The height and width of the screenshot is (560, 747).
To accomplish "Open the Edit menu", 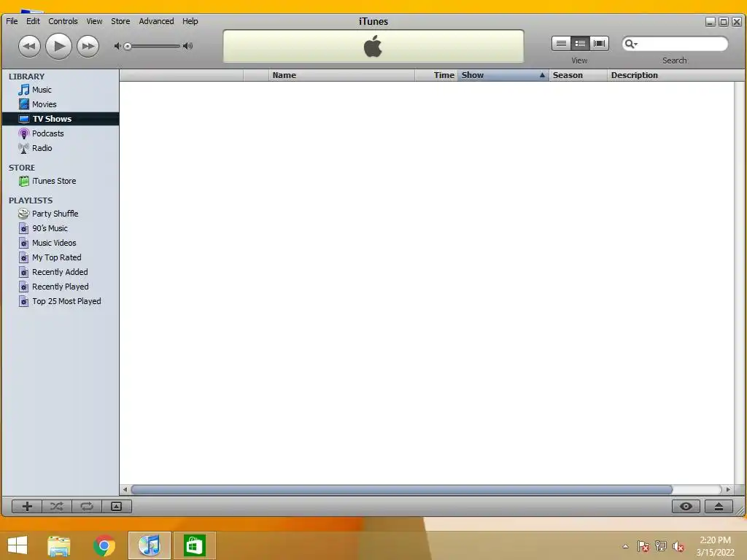I will tap(33, 21).
